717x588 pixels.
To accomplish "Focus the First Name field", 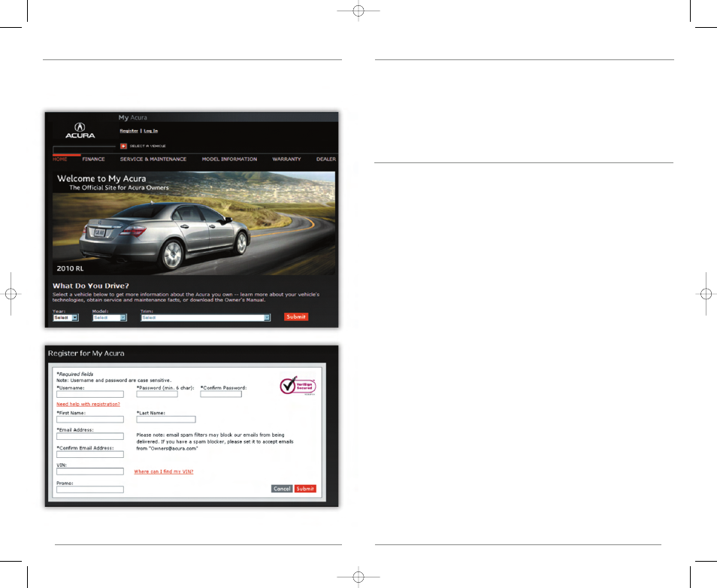I will click(90, 419).
